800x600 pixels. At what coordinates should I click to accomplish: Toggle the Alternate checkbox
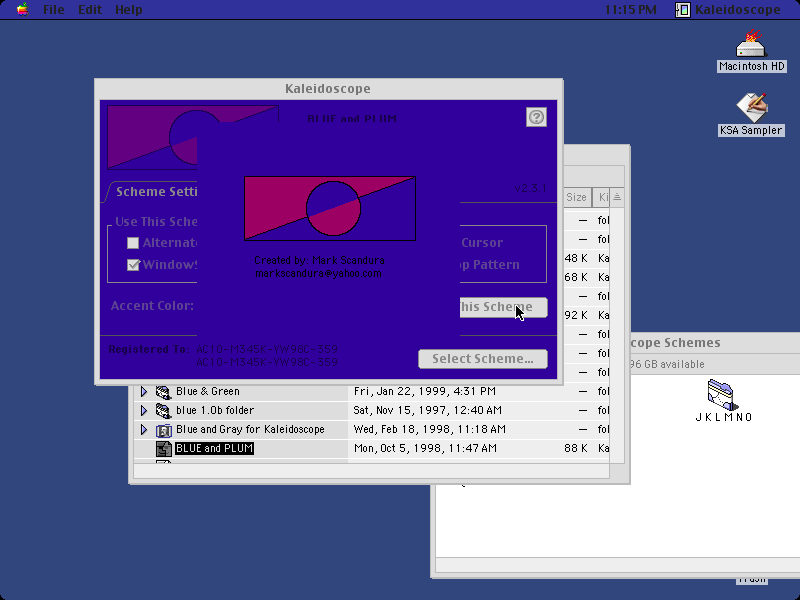click(133, 243)
